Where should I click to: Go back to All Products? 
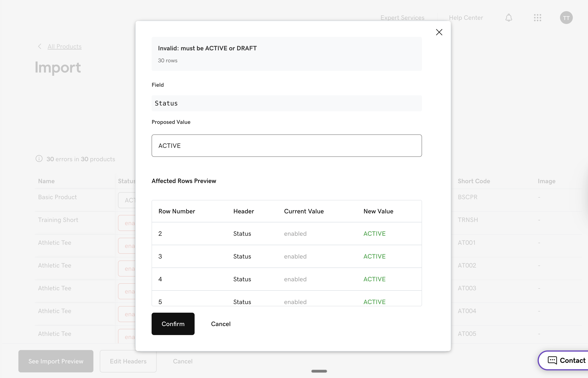64,46
